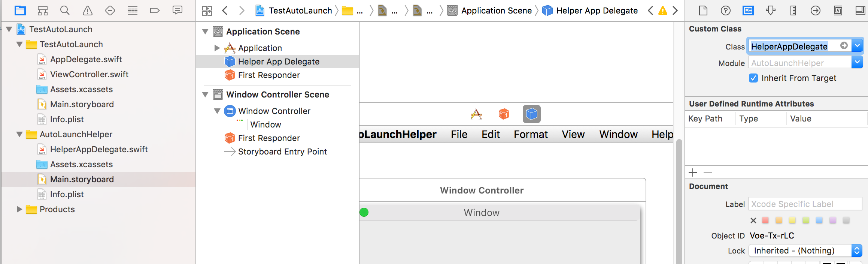The height and width of the screenshot is (264, 868).
Task: Click Helper App Delegate cube in scene dock
Action: coord(532,114)
